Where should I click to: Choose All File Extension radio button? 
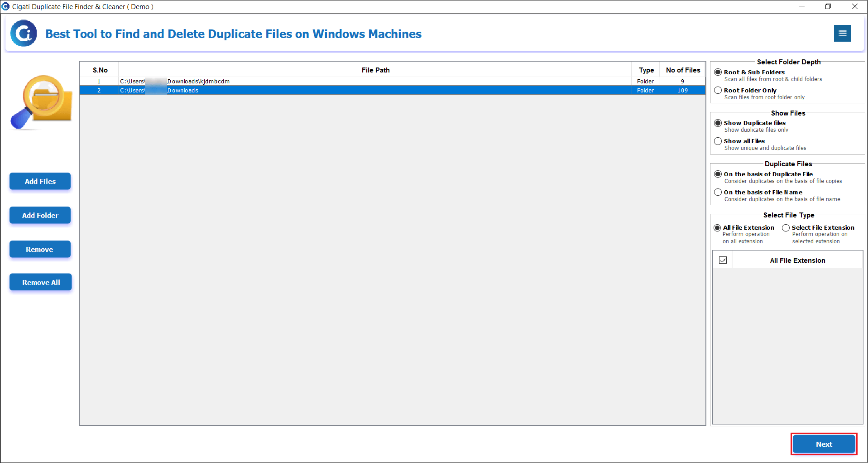[x=717, y=227]
